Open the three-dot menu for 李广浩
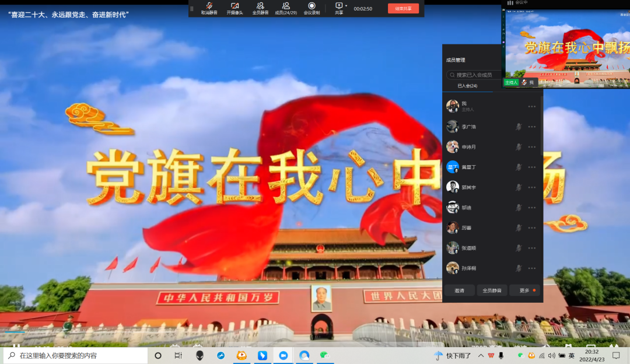The width and height of the screenshot is (630, 364). (x=531, y=127)
